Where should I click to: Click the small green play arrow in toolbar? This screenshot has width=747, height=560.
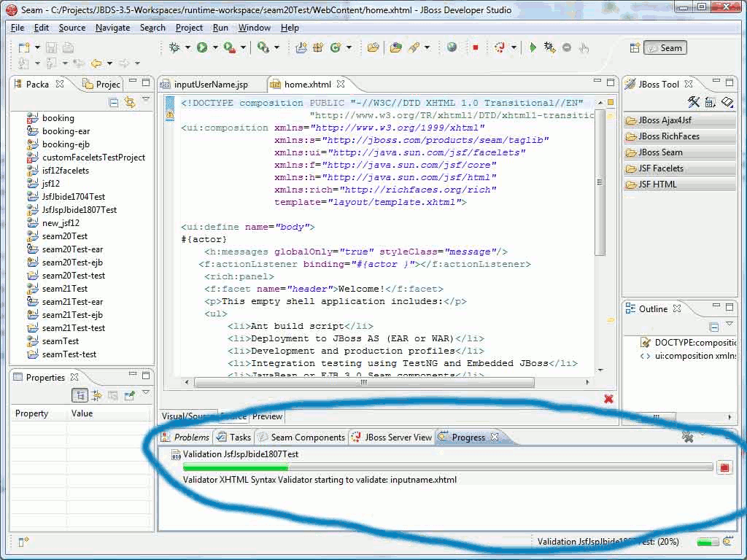pyautogui.click(x=533, y=47)
